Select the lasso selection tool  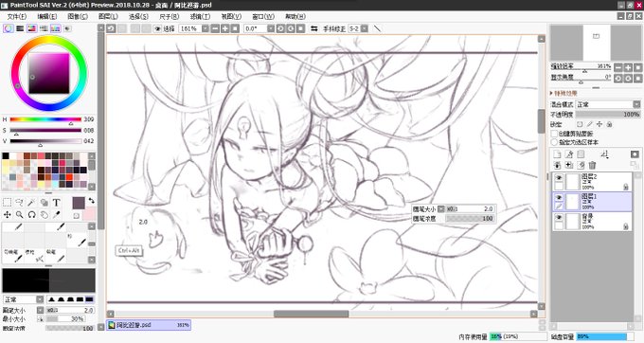tap(19, 203)
